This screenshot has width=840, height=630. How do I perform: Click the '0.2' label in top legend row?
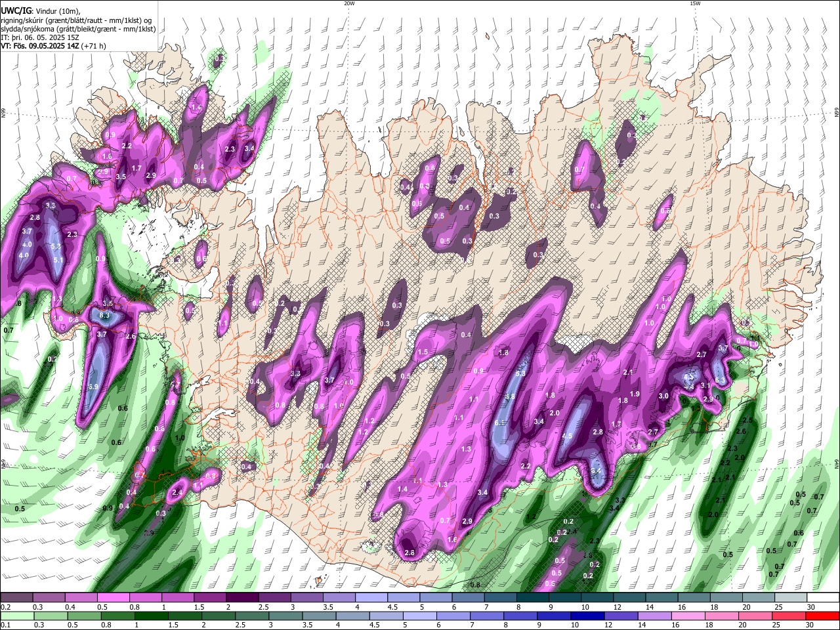5,607
